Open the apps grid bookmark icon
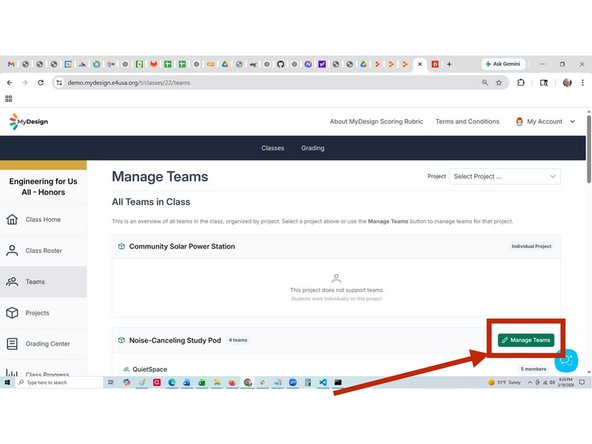592x444 pixels. (x=9, y=99)
